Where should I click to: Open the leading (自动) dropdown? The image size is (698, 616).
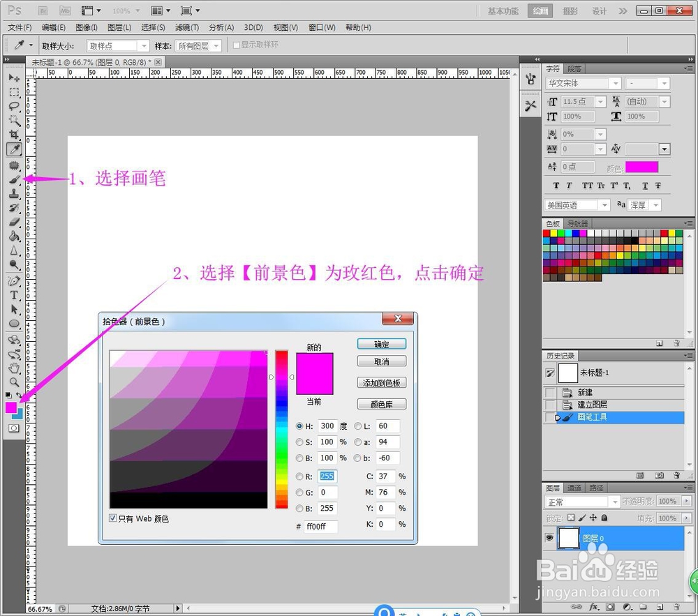tap(664, 102)
